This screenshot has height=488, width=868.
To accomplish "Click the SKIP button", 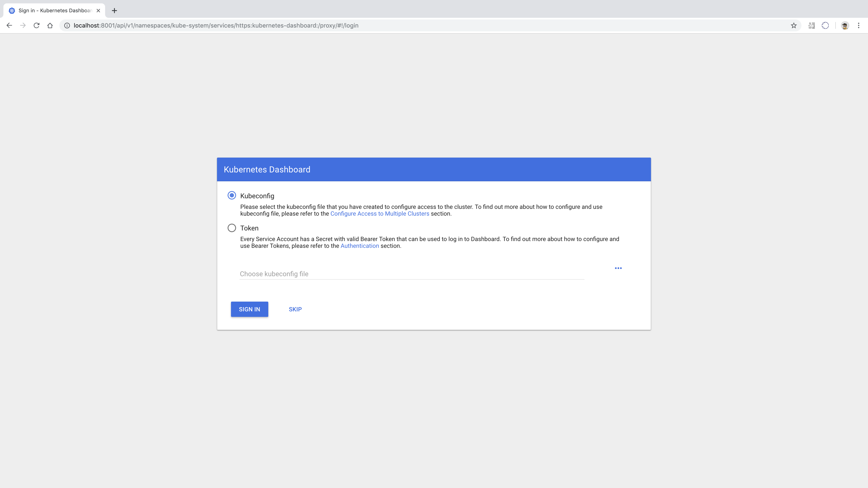I will pos(295,309).
